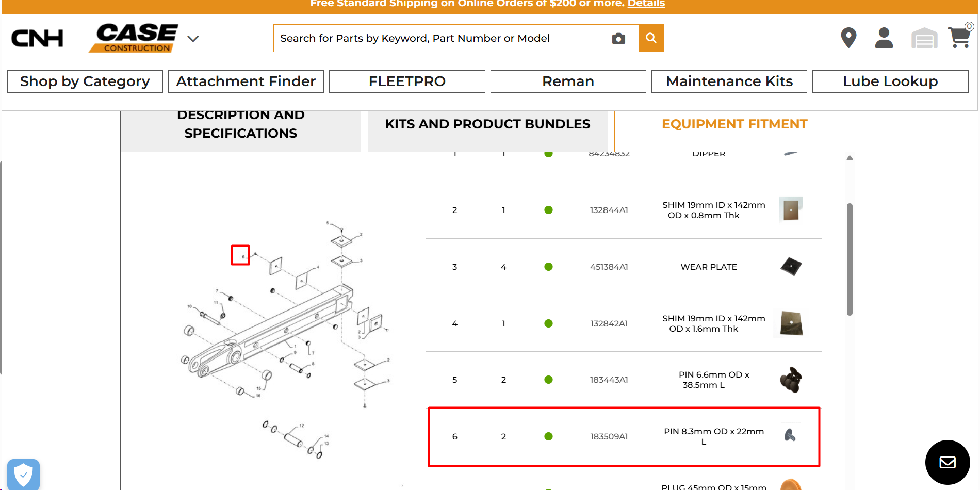
Task: Click the Lube Lookup button
Action: [x=890, y=81]
